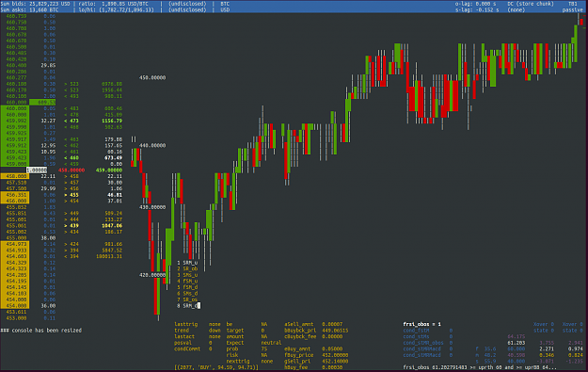
Task: Click the 430.00000 chart axis label
Action: pos(152,207)
